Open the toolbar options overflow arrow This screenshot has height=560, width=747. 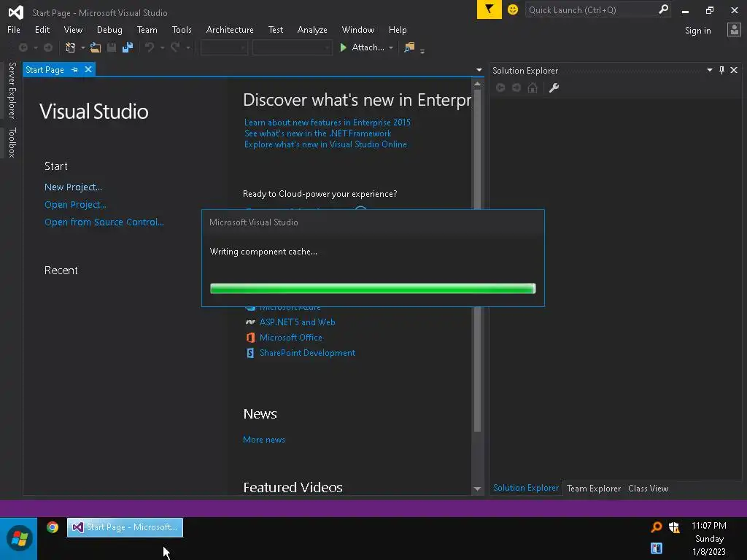pyautogui.click(x=422, y=50)
